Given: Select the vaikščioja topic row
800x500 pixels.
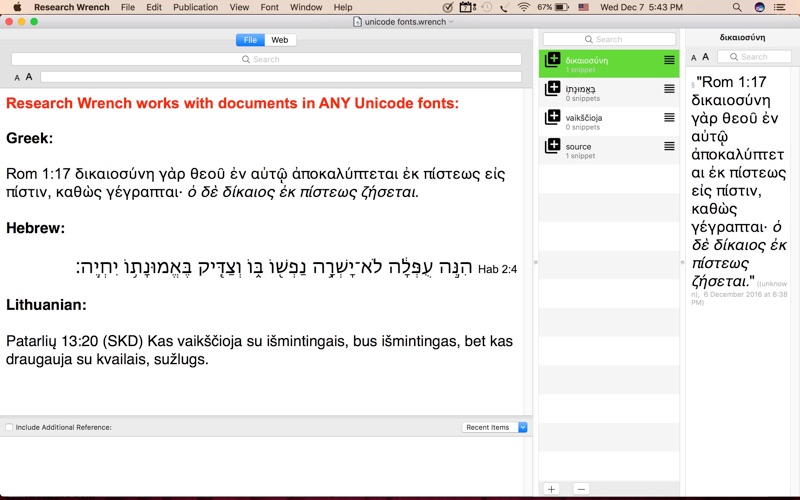Looking at the screenshot, I should coord(609,121).
